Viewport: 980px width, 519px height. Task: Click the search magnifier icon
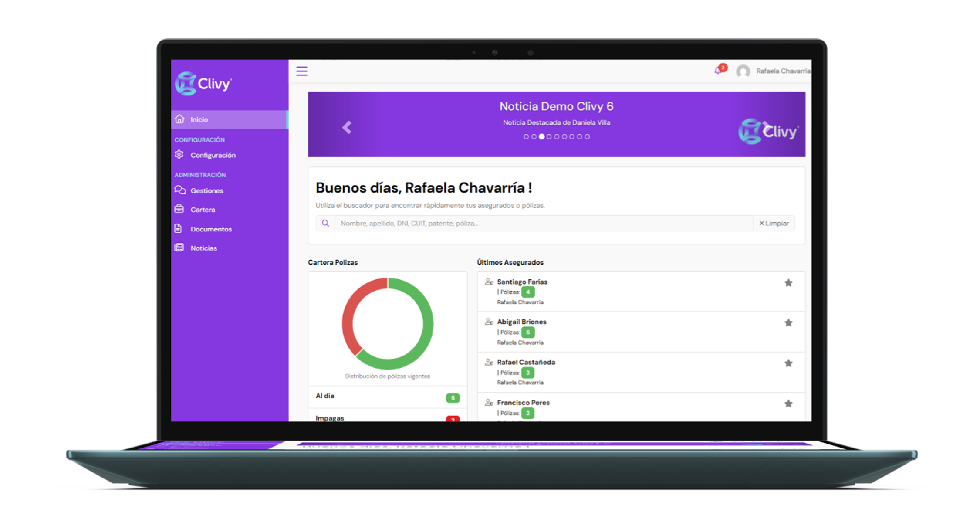(325, 223)
